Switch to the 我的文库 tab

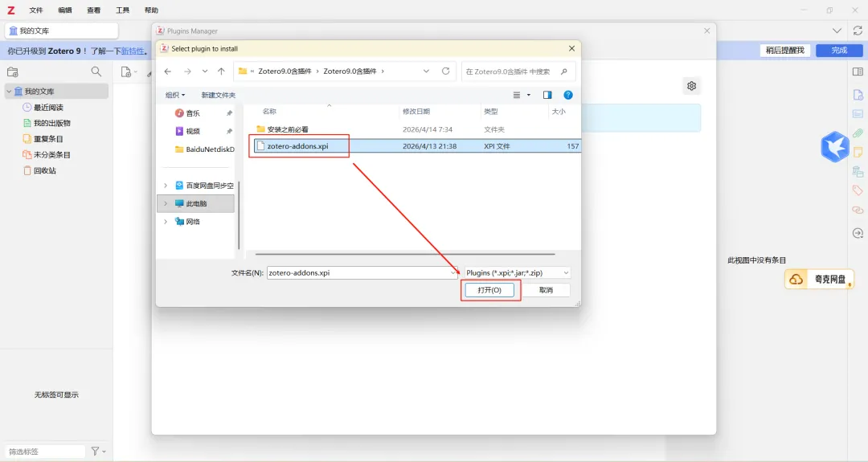tap(61, 31)
